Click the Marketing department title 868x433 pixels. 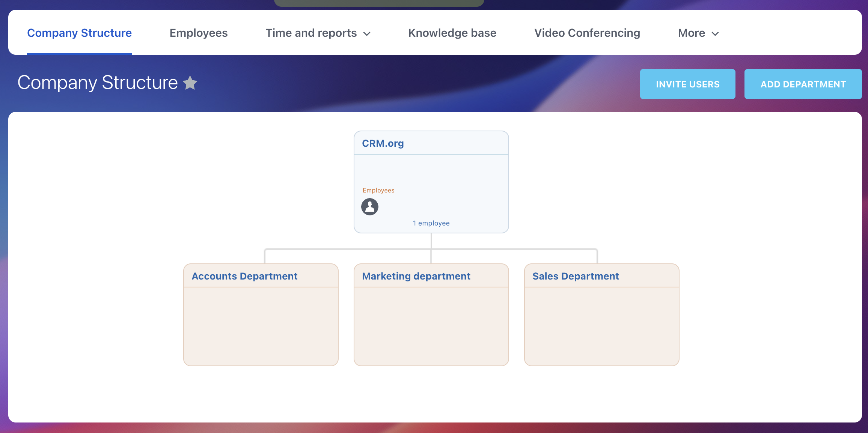pyautogui.click(x=416, y=276)
